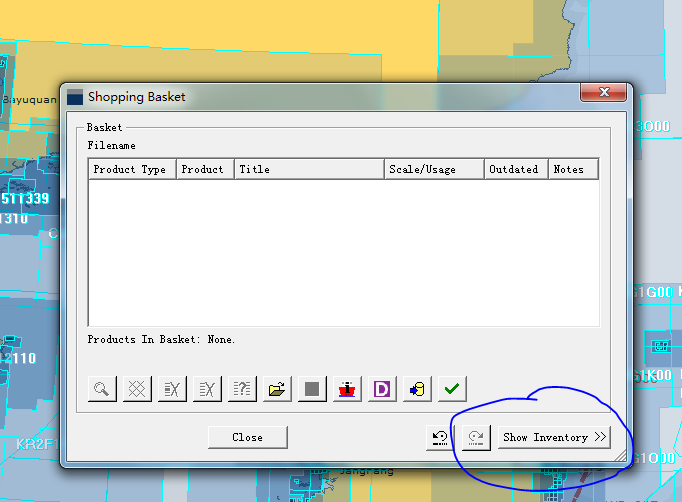Click the red ship icon
Screen dimensions: 682x502
347,389
